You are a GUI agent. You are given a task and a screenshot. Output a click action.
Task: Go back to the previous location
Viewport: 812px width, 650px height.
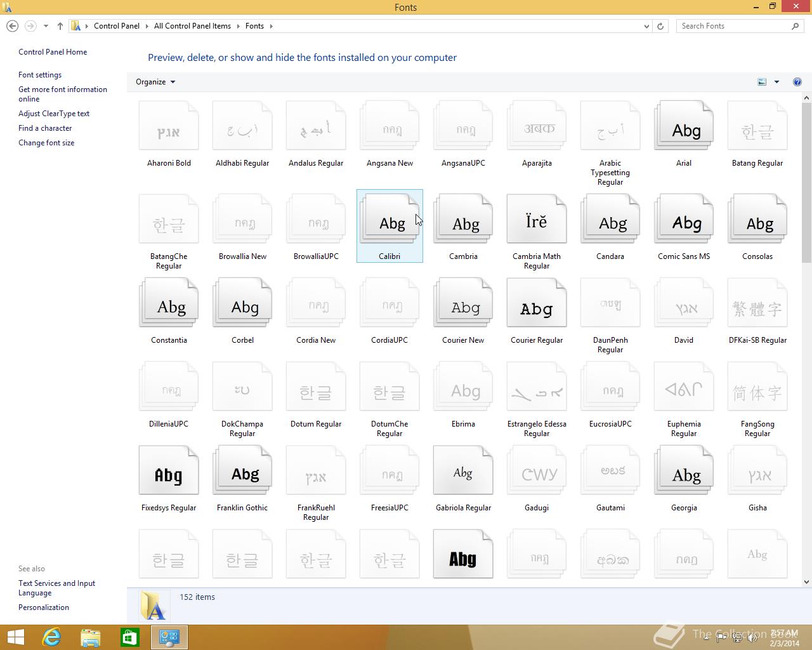12,26
